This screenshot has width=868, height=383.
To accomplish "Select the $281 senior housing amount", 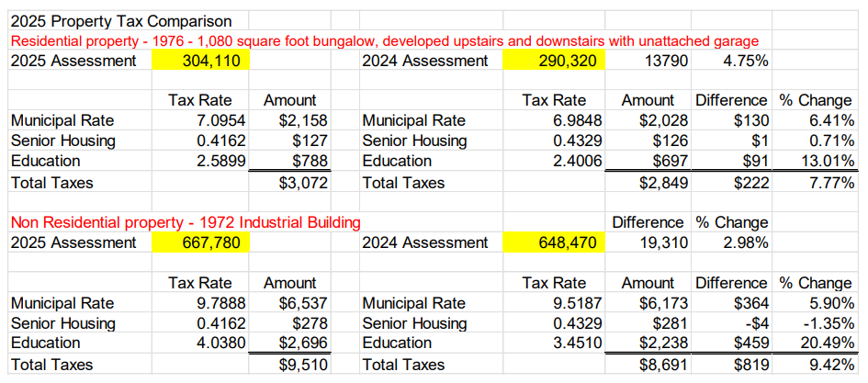I will tap(671, 322).
